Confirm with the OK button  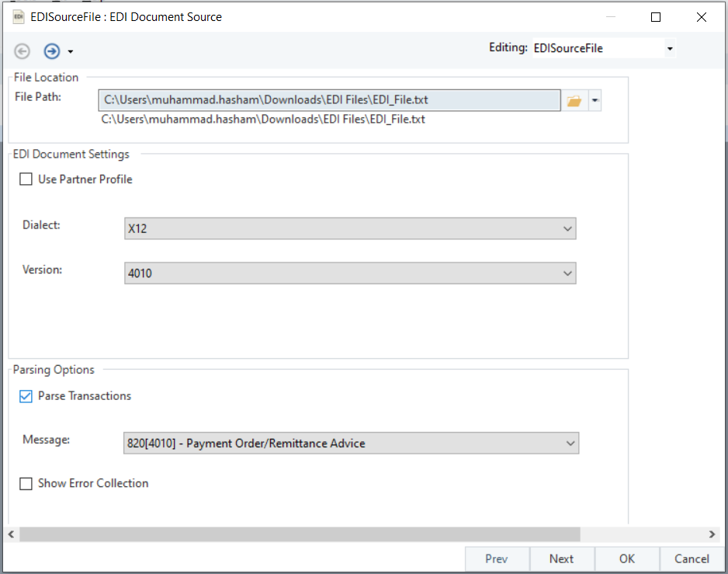coord(627,558)
